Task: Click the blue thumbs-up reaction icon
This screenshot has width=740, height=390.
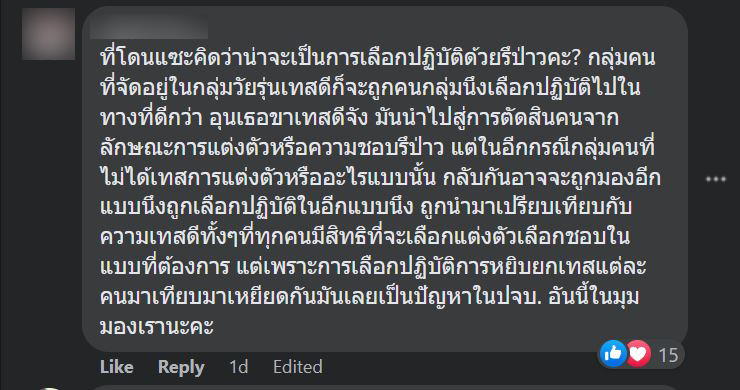Action: click(x=613, y=353)
